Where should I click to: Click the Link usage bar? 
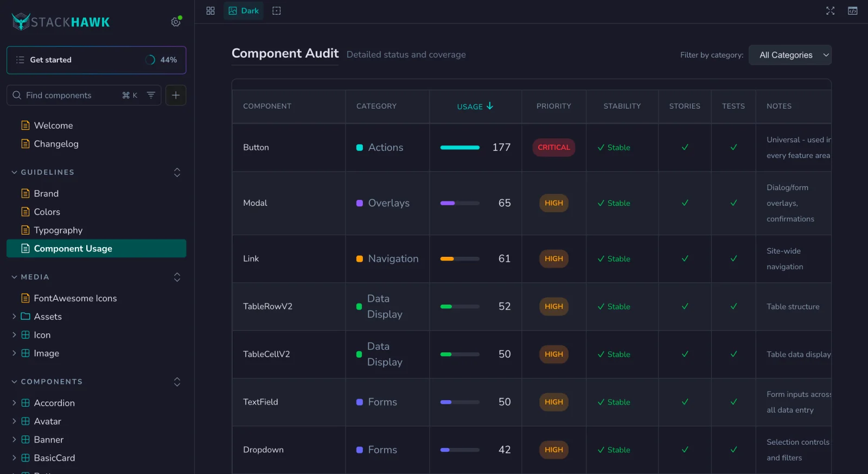point(460,258)
